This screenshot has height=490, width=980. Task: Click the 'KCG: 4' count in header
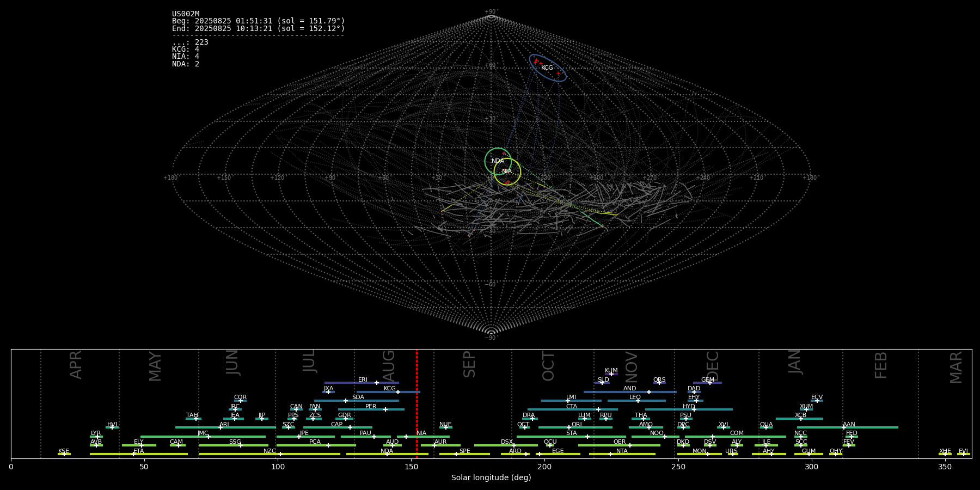(186, 50)
